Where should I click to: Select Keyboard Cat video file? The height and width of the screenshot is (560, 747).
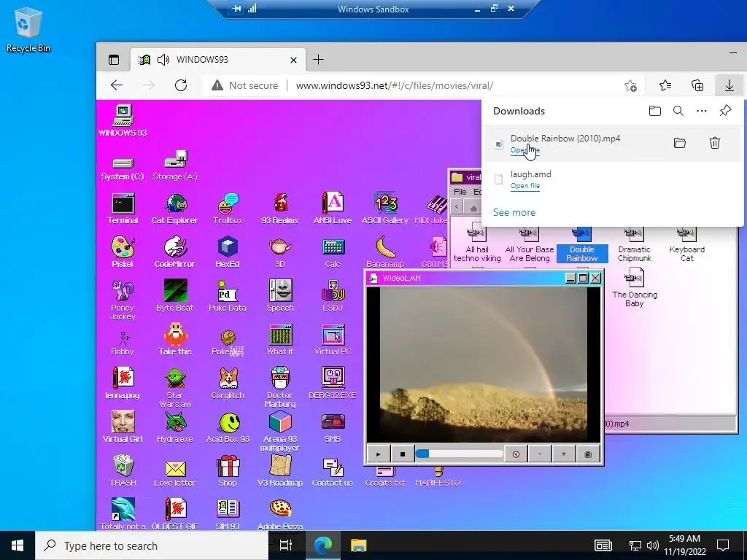687,245
